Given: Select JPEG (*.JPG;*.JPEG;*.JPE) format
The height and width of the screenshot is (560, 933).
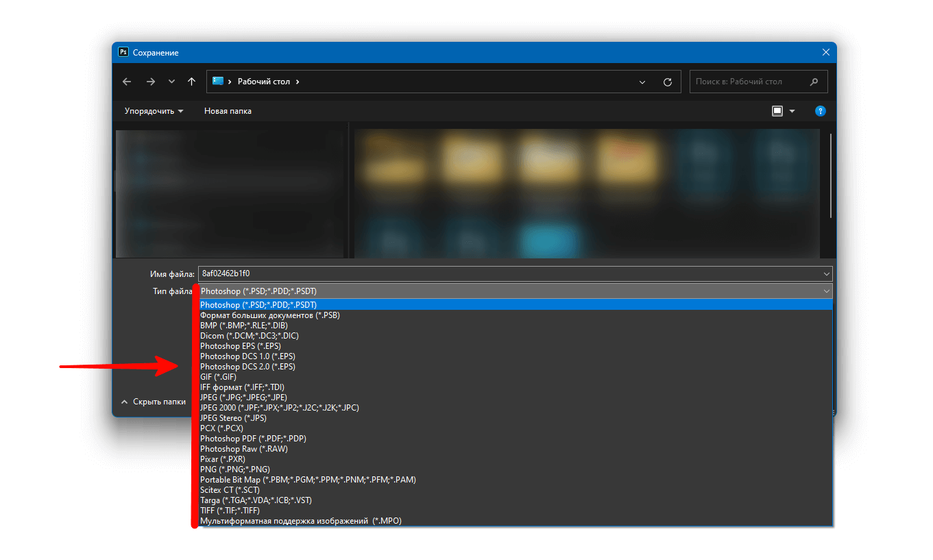Looking at the screenshot, I should point(516,398).
